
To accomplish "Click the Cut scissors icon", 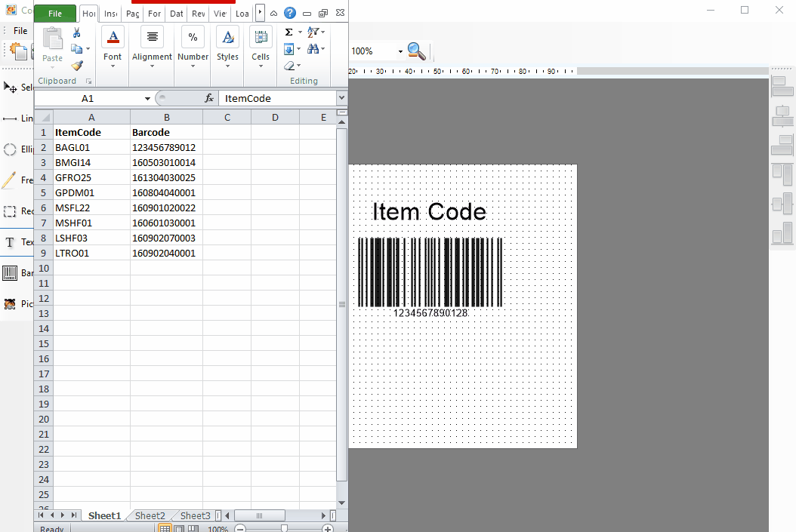I will click(77, 33).
